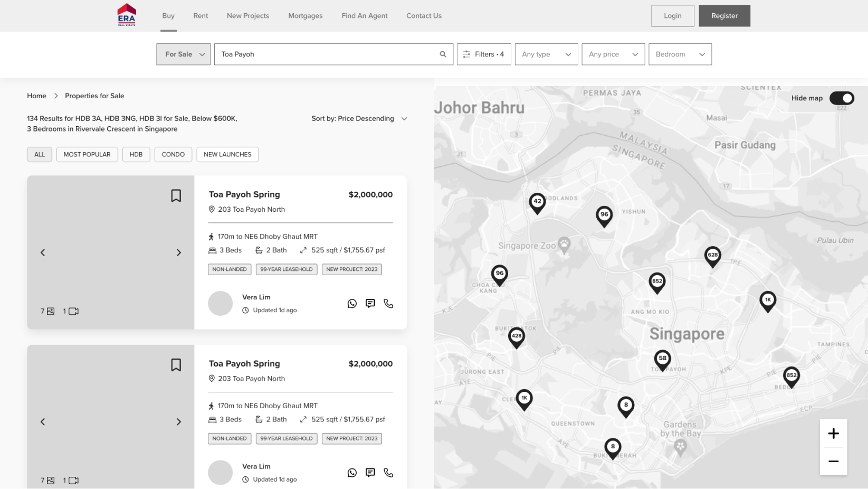Viewport: 868px width, 489px height.
Task: Open the Rent menu
Action: click(201, 16)
